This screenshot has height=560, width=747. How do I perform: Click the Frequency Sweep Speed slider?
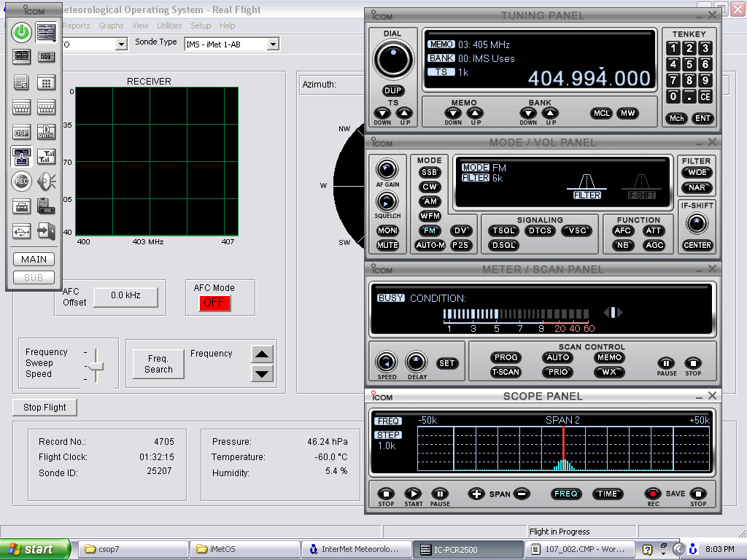pyautogui.click(x=96, y=366)
